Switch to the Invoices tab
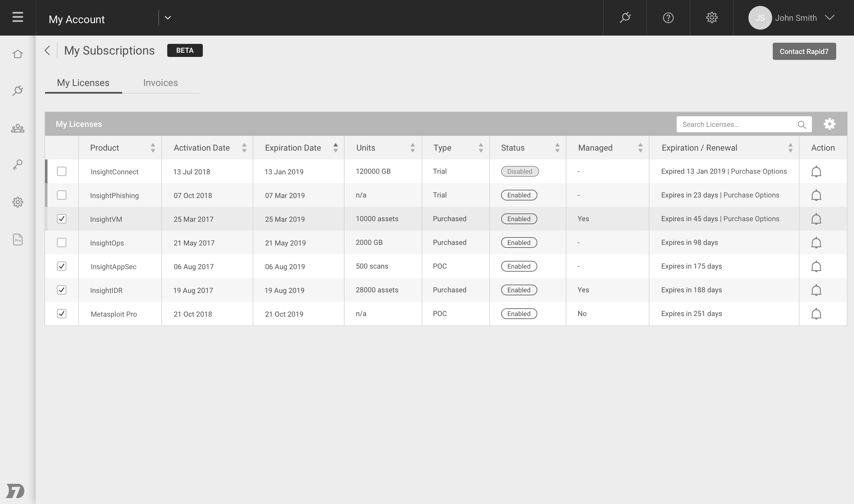This screenshot has height=504, width=854. coord(160,83)
